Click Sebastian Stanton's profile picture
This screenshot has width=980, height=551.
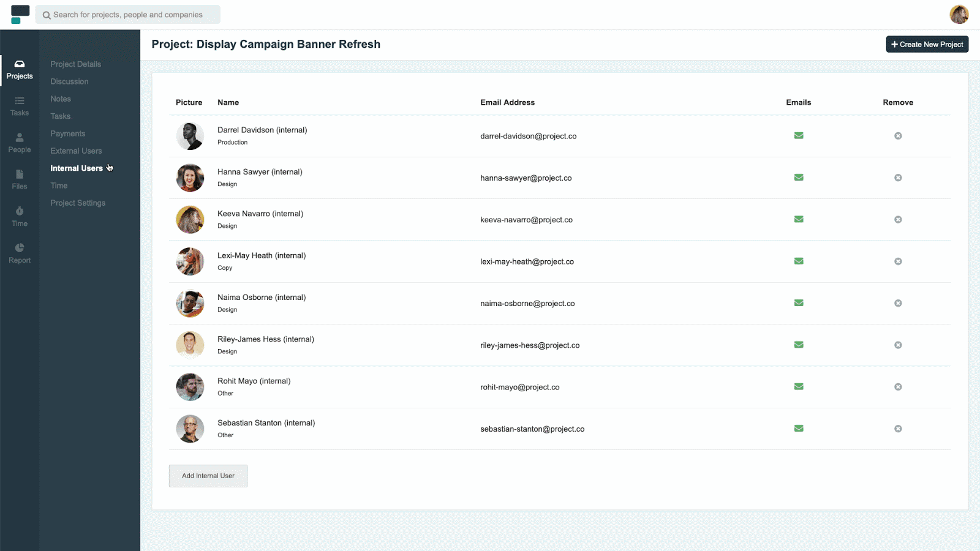tap(190, 429)
